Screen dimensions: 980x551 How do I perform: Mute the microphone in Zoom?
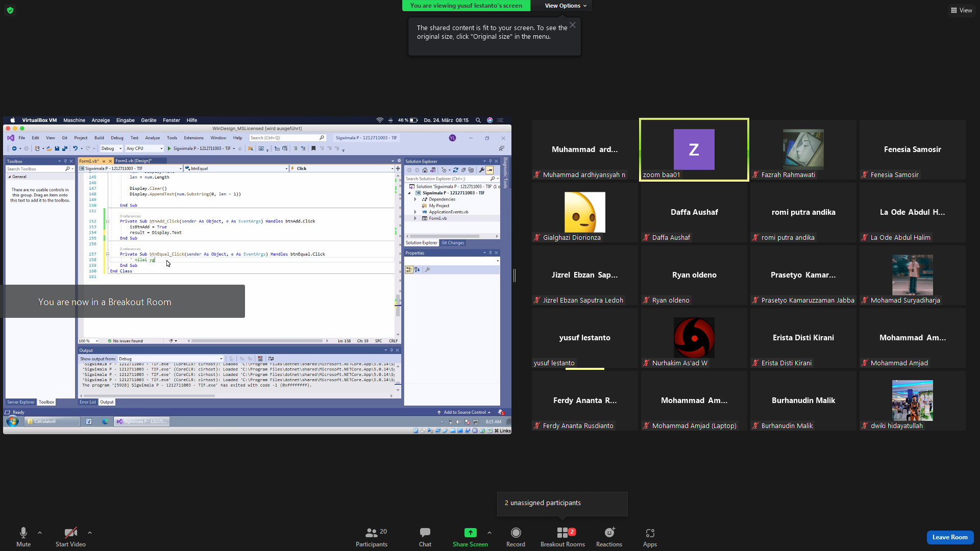pos(23,537)
